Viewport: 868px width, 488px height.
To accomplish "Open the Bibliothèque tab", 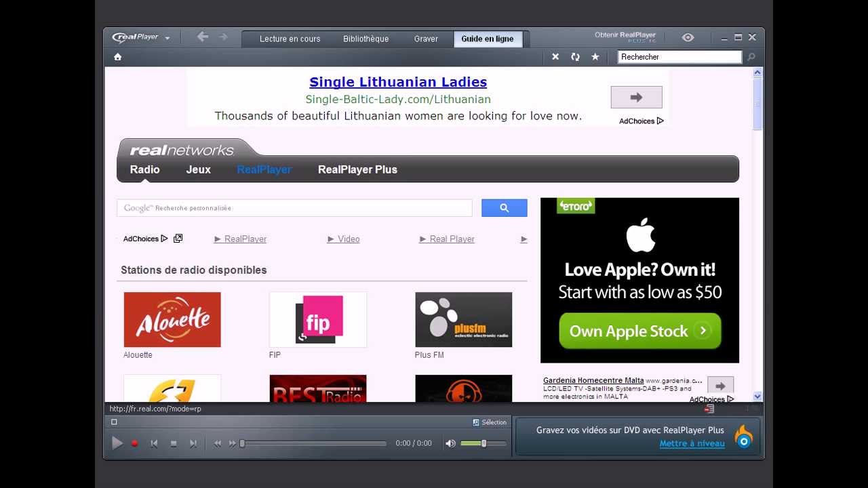I will click(x=366, y=39).
